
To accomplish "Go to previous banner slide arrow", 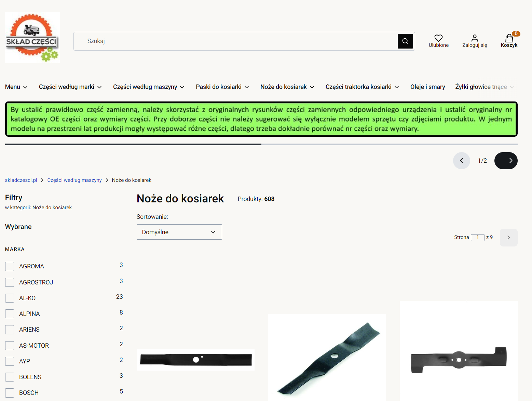I will [461, 161].
